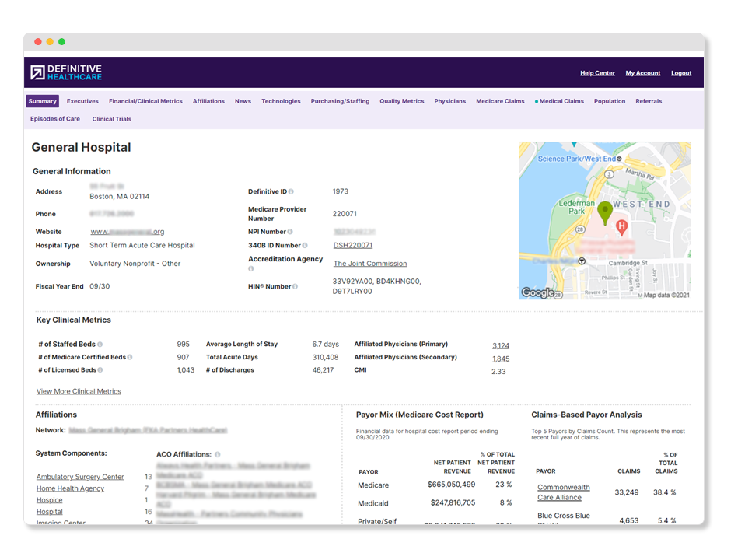Open the Referrals tab

point(649,101)
